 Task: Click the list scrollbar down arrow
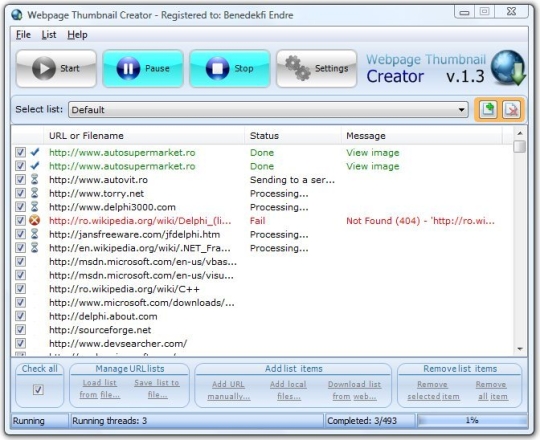(520, 349)
